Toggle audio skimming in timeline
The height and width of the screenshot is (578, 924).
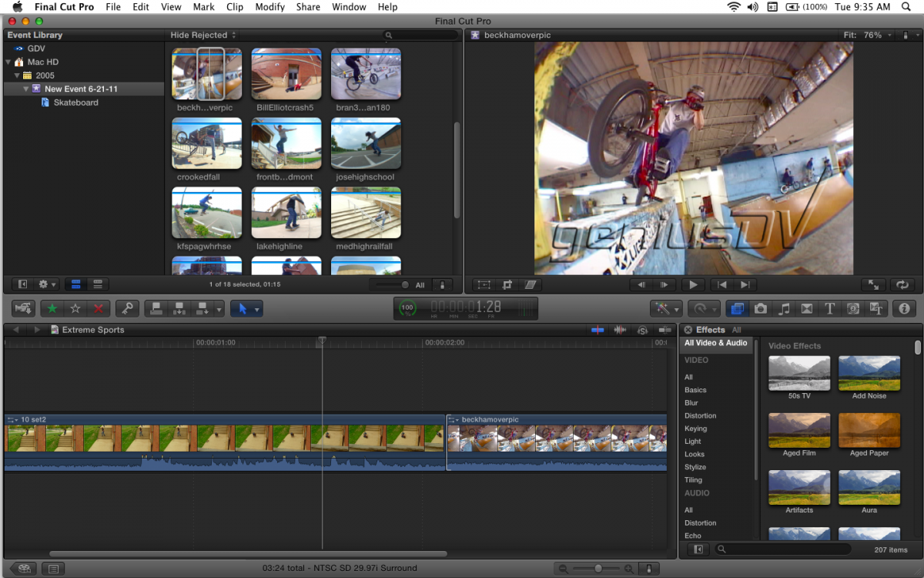620,330
